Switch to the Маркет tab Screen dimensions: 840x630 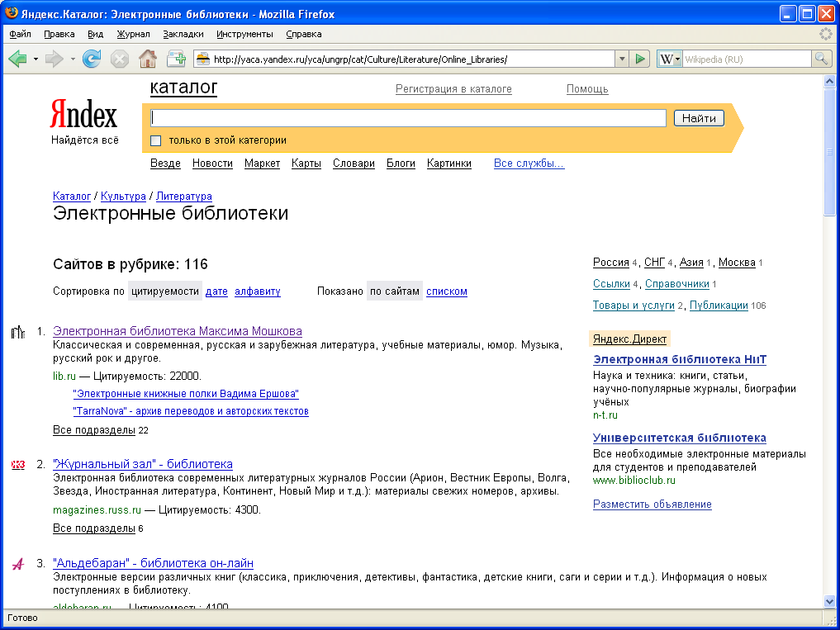tap(262, 163)
